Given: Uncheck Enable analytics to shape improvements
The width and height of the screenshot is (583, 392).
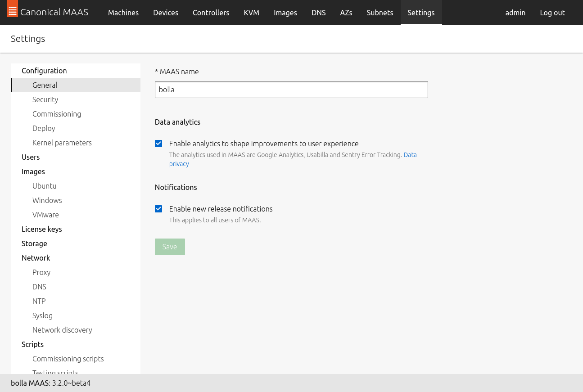Looking at the screenshot, I should tap(158, 143).
